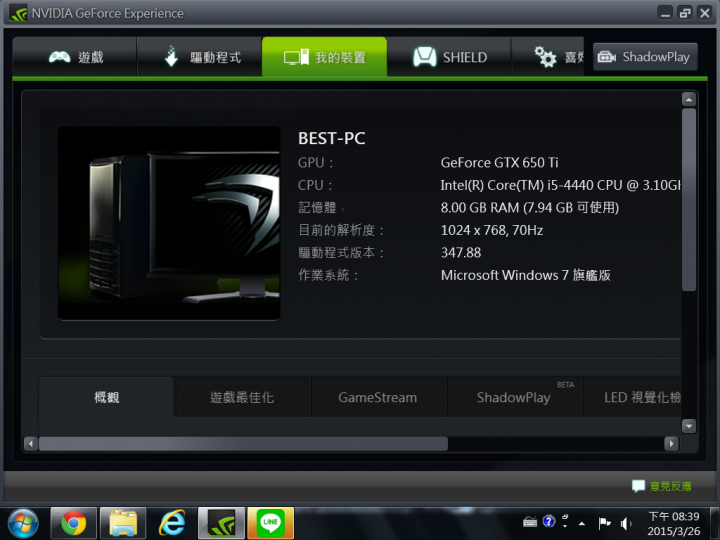
Task: Click the BEST-PC computer name
Action: (x=332, y=138)
